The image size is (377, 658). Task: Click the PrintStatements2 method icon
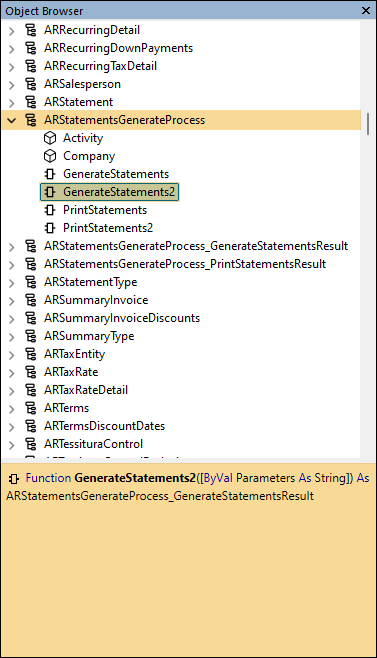tap(50, 228)
